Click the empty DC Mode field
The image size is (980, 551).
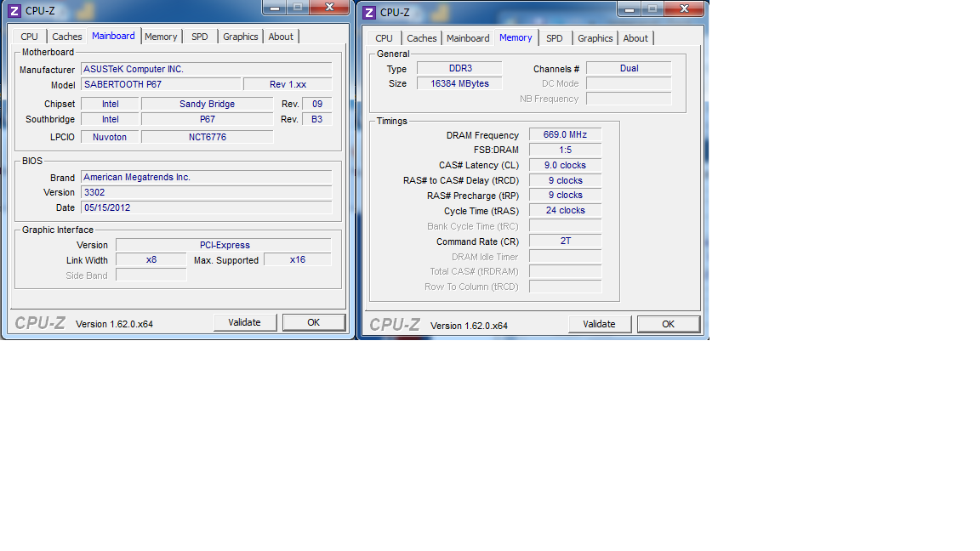point(629,83)
